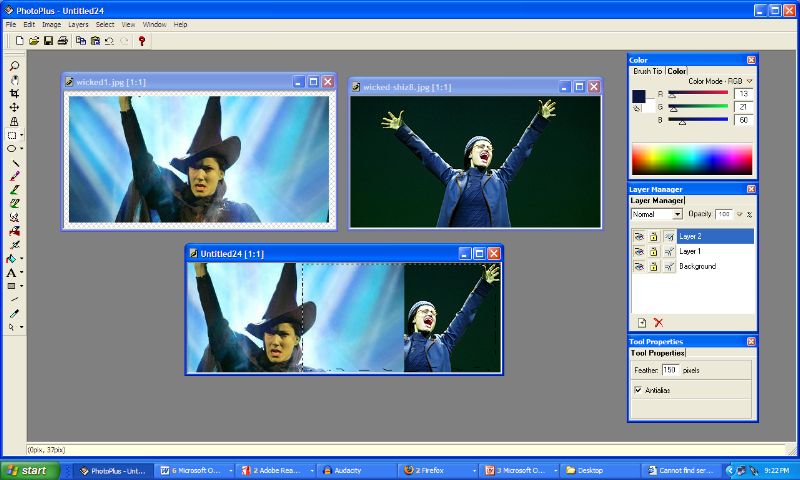The width and height of the screenshot is (800, 480).
Task: Click the red Help question mark icon
Action: click(x=142, y=41)
